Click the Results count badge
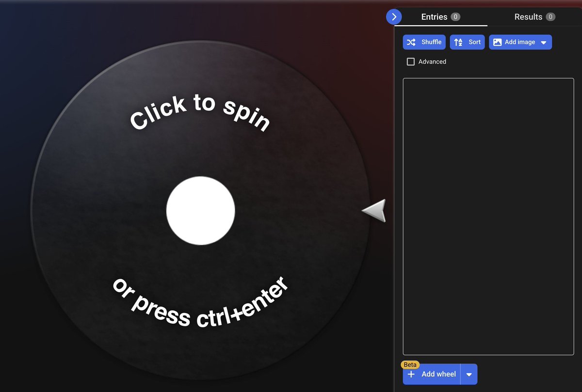The image size is (582, 392). tap(550, 17)
